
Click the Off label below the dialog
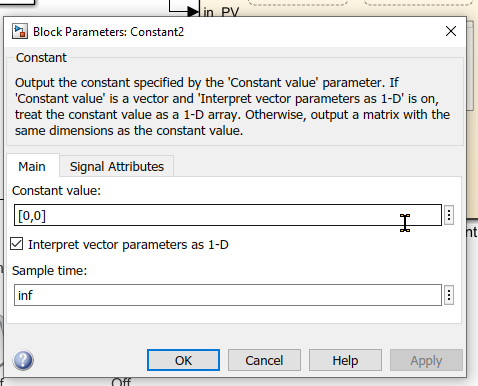121,382
